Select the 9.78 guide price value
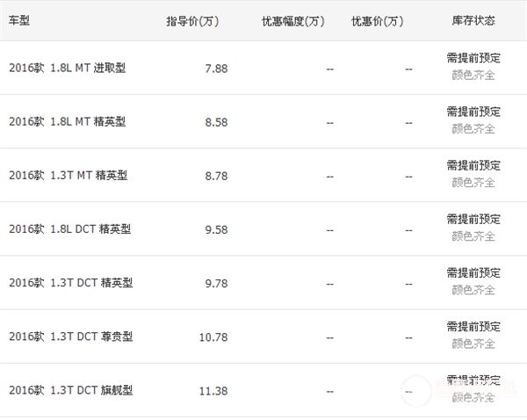Viewport: 527px width, 420px height. (216, 283)
